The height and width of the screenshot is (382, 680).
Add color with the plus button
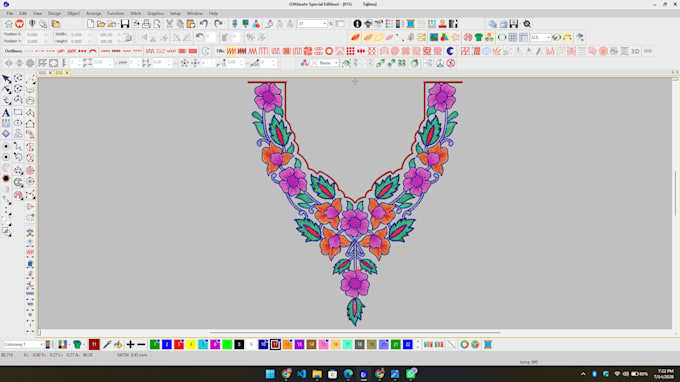pos(130,344)
